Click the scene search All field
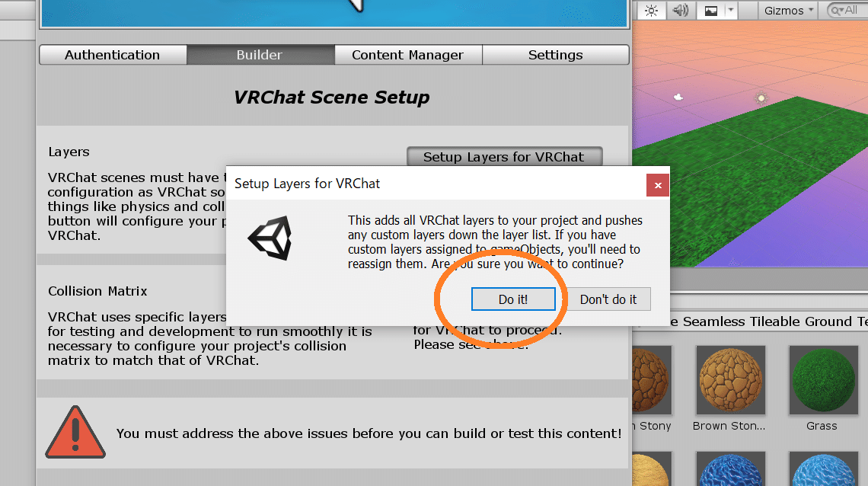868x486 pixels. (848, 11)
